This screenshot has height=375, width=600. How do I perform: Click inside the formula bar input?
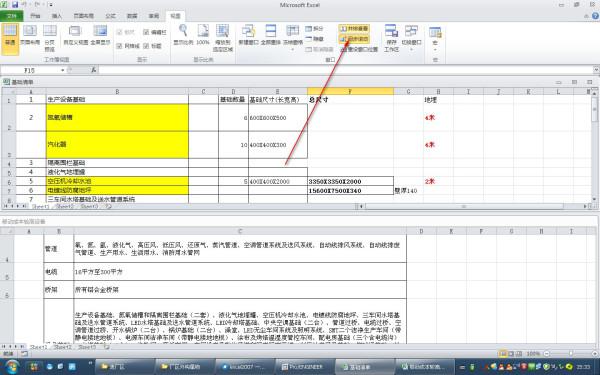[x=346, y=70]
